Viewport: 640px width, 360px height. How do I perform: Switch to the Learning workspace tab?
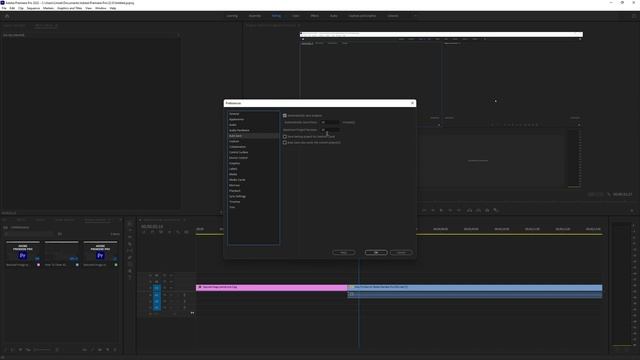pyautogui.click(x=232, y=16)
